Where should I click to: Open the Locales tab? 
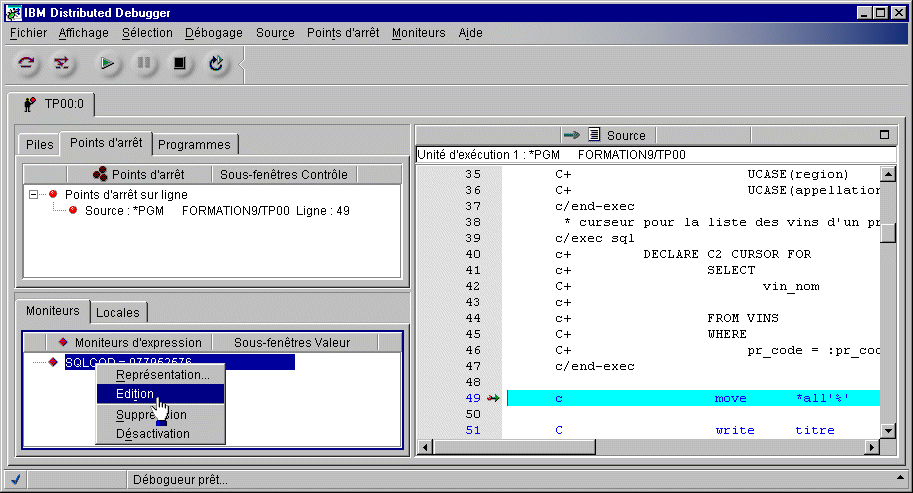tap(118, 313)
